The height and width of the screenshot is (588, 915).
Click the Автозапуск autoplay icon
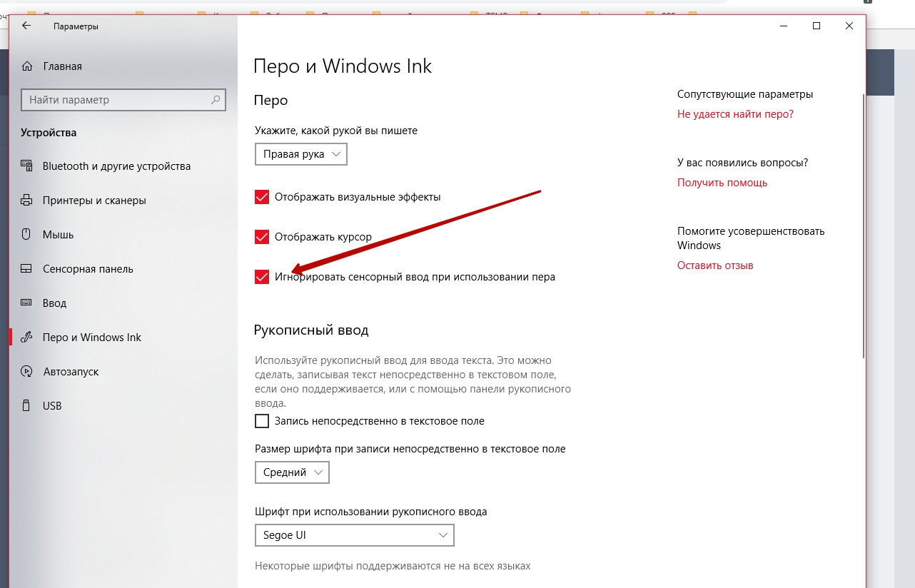click(x=26, y=372)
